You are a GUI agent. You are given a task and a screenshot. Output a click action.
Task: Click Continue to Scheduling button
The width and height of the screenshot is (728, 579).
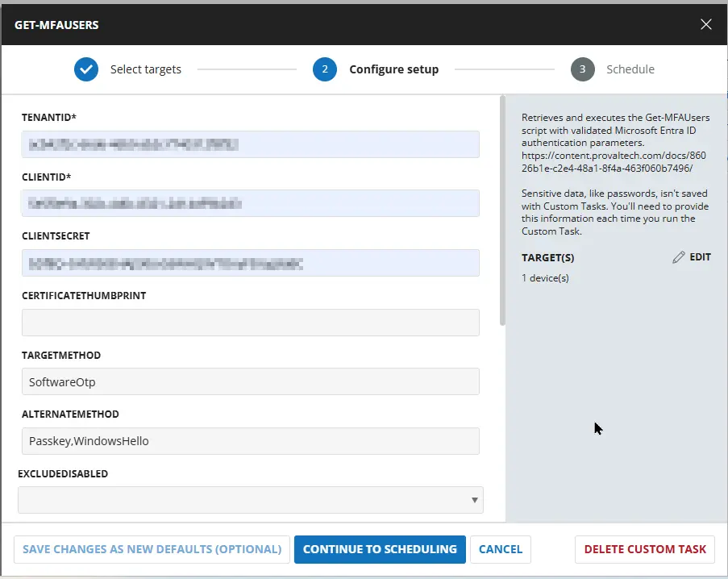[x=380, y=549]
